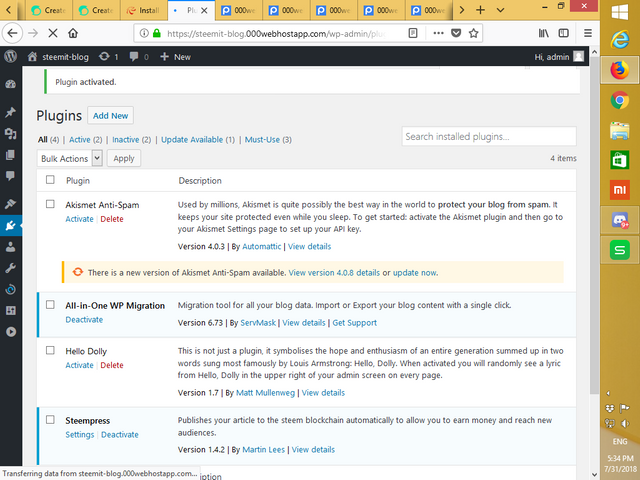Bookmark this page with star icon
The height and width of the screenshot is (480, 640).
tap(473, 33)
